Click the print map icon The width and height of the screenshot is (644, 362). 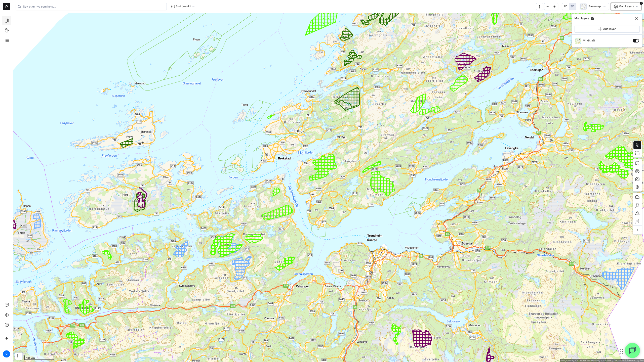coord(637,171)
